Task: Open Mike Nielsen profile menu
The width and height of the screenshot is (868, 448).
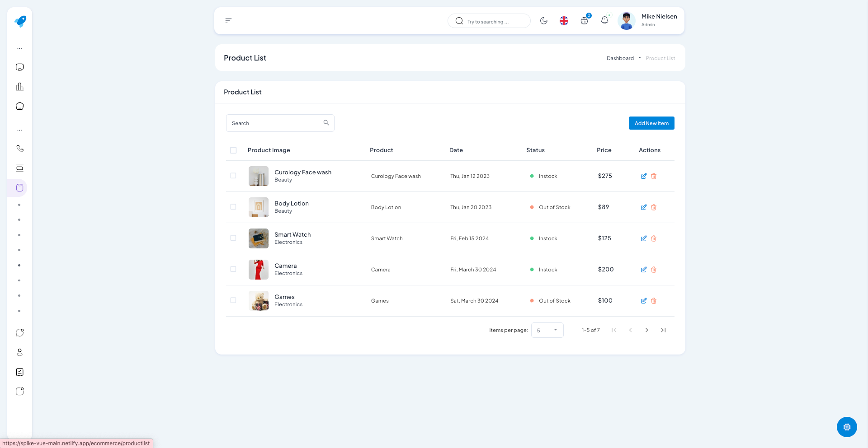Action: point(648,20)
